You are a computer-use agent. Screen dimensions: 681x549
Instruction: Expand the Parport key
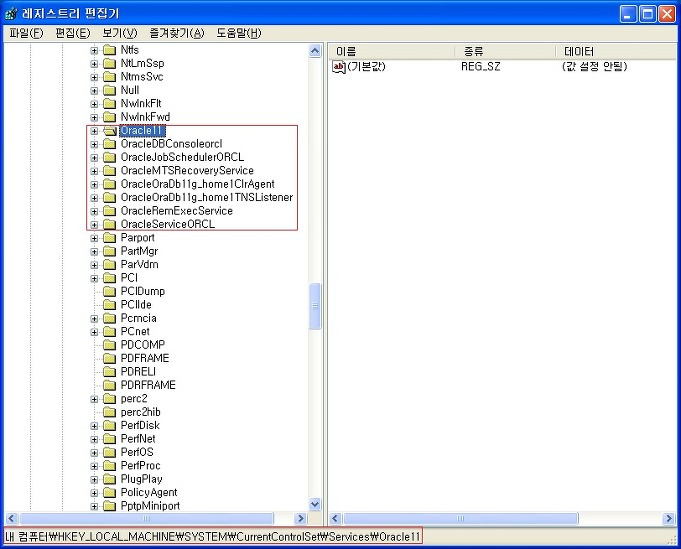(x=94, y=238)
